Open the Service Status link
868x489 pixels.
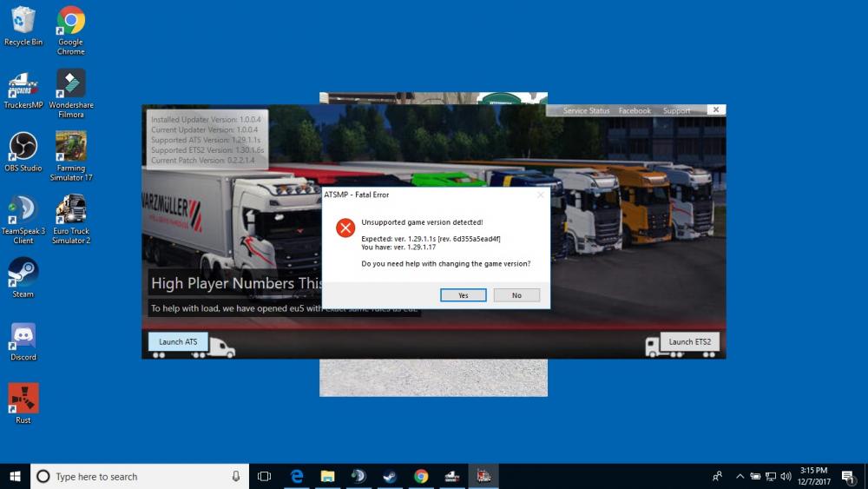pyautogui.click(x=586, y=111)
